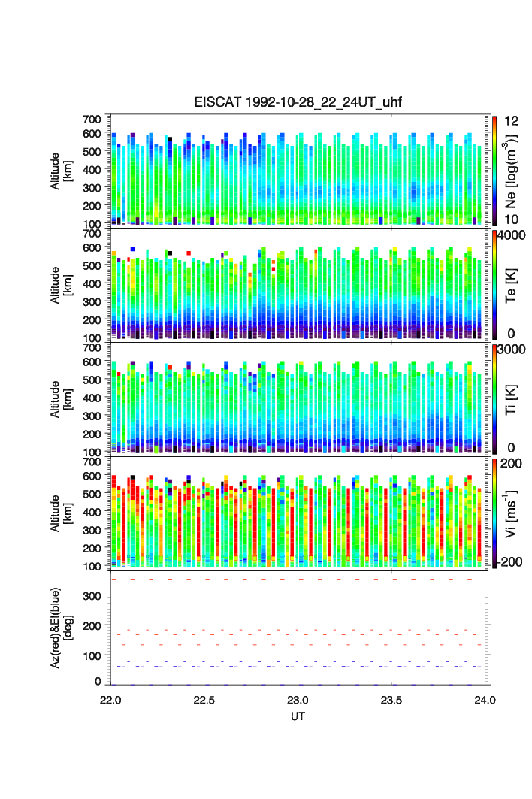Image resolution: width=532 pixels, height=799 pixels.
Task: Select the Altitude [km] label of the Ti panel
Action: point(61,400)
